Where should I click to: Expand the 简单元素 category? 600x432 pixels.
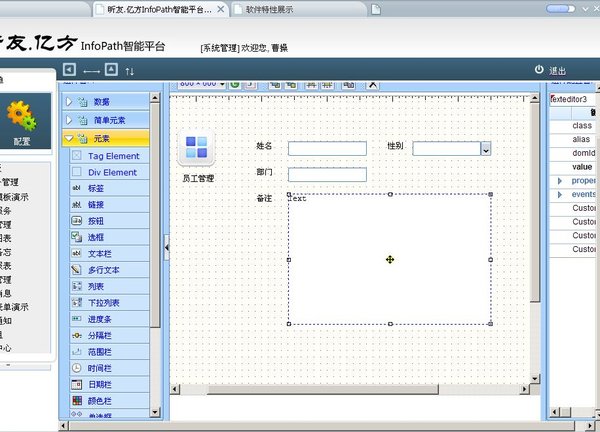[106, 120]
